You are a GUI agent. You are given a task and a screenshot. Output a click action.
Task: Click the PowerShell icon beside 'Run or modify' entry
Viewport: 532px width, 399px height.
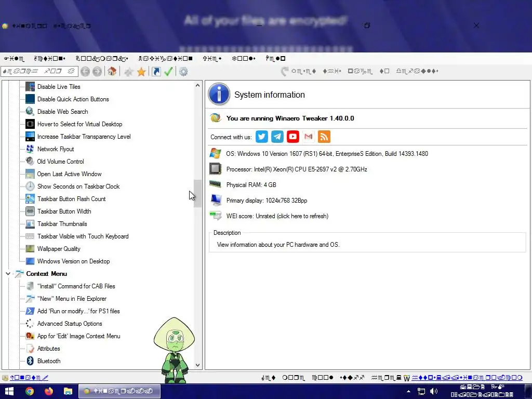click(x=30, y=311)
